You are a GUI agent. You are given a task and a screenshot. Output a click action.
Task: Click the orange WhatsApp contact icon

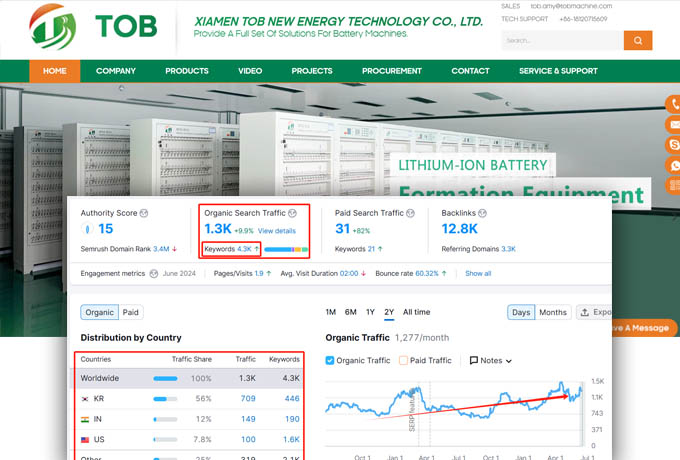pyautogui.click(x=673, y=165)
